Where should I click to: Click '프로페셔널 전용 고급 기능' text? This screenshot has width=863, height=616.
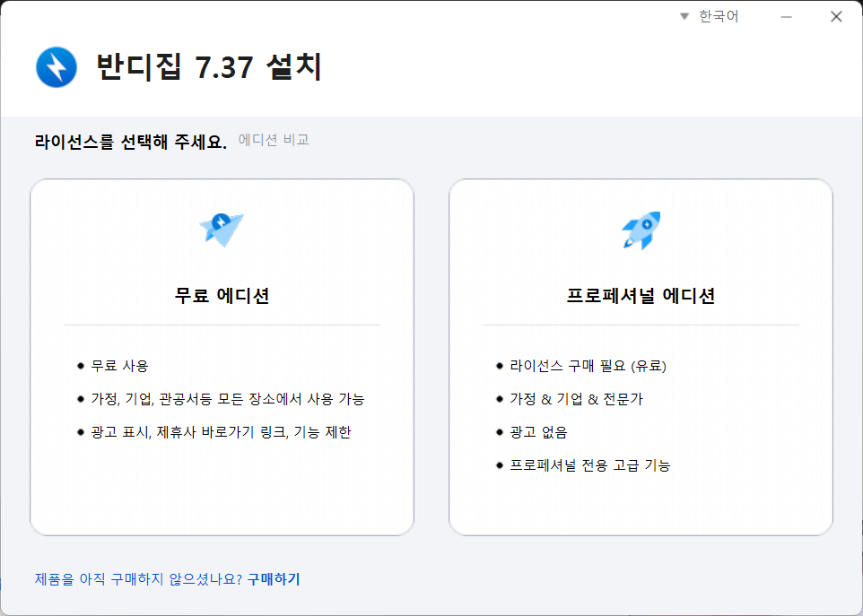point(590,465)
